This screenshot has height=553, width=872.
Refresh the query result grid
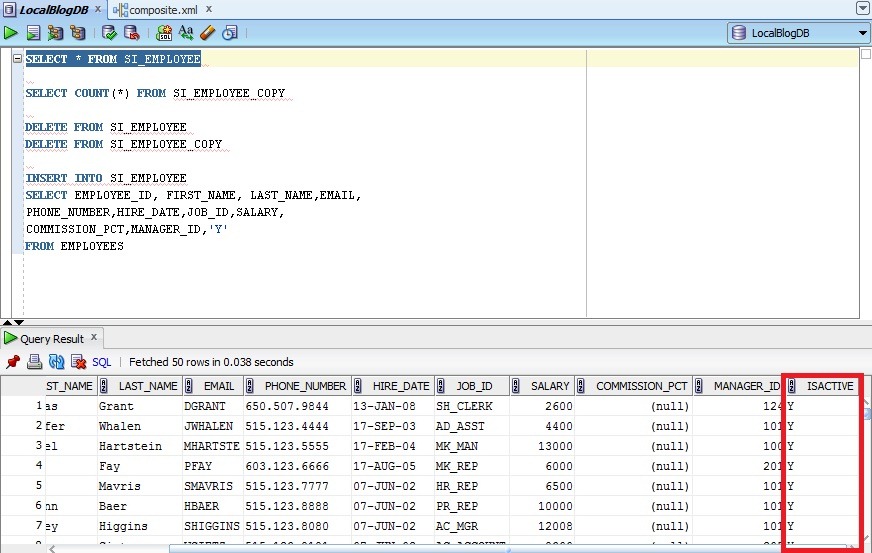(x=56, y=362)
